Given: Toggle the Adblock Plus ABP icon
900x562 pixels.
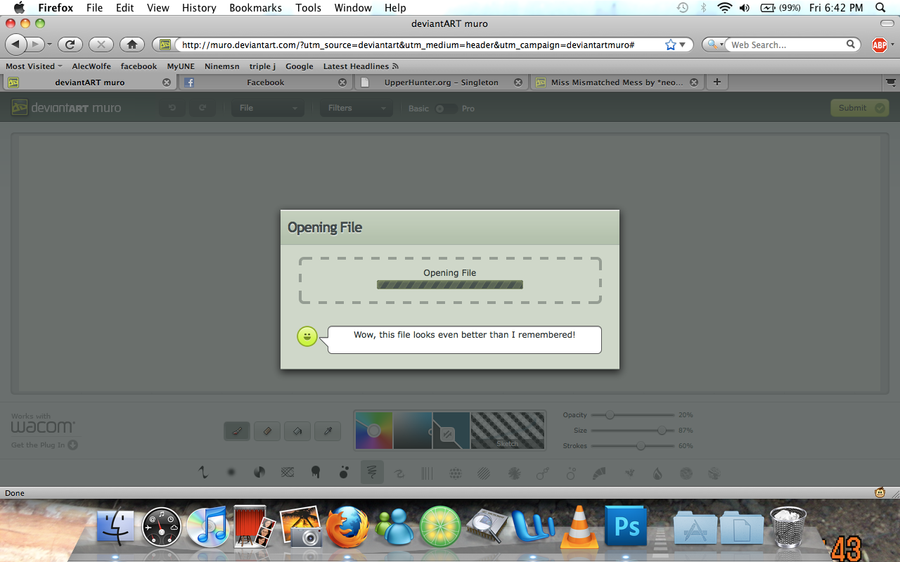Looking at the screenshot, I should 879,45.
